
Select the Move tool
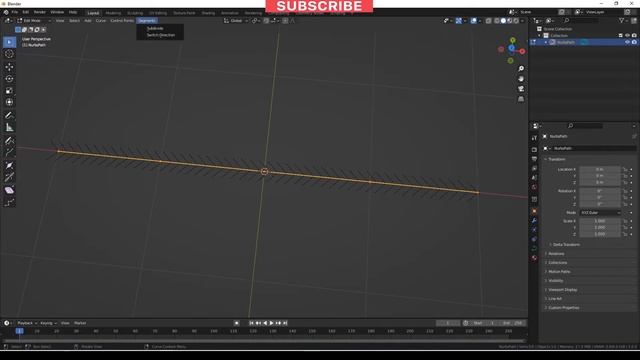(x=9, y=67)
